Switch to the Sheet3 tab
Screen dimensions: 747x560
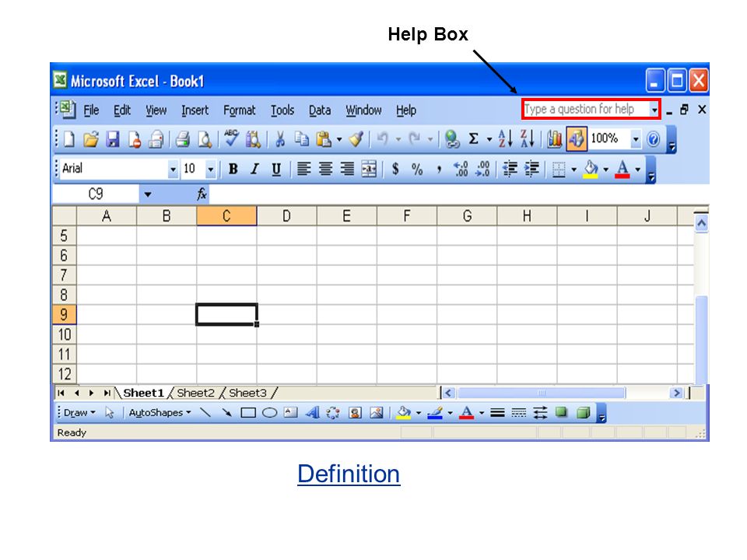pyautogui.click(x=247, y=393)
